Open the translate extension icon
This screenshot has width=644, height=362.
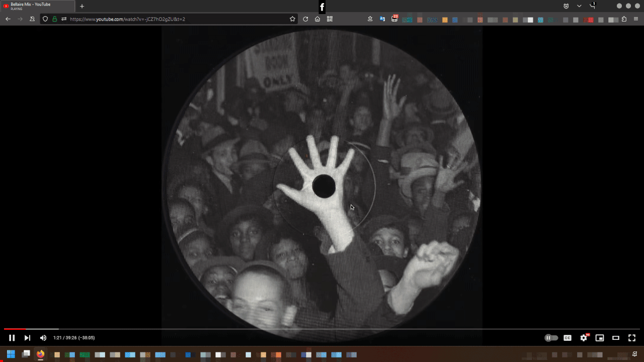pos(382,19)
